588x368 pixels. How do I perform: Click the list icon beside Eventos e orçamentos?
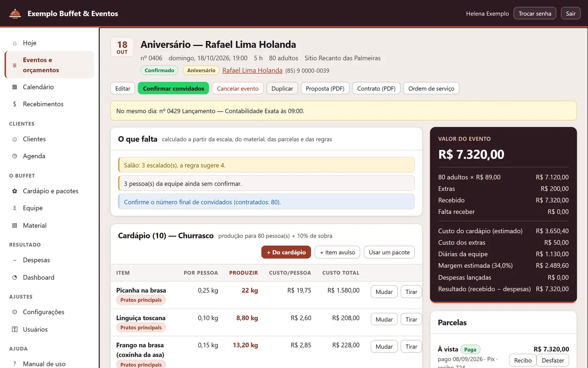coord(15,65)
